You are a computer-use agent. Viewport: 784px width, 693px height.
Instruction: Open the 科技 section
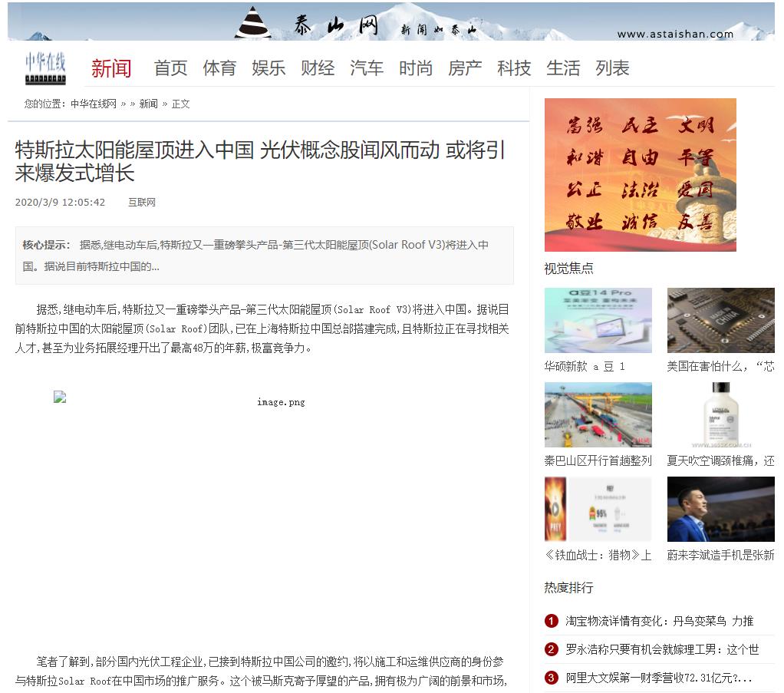[x=514, y=68]
